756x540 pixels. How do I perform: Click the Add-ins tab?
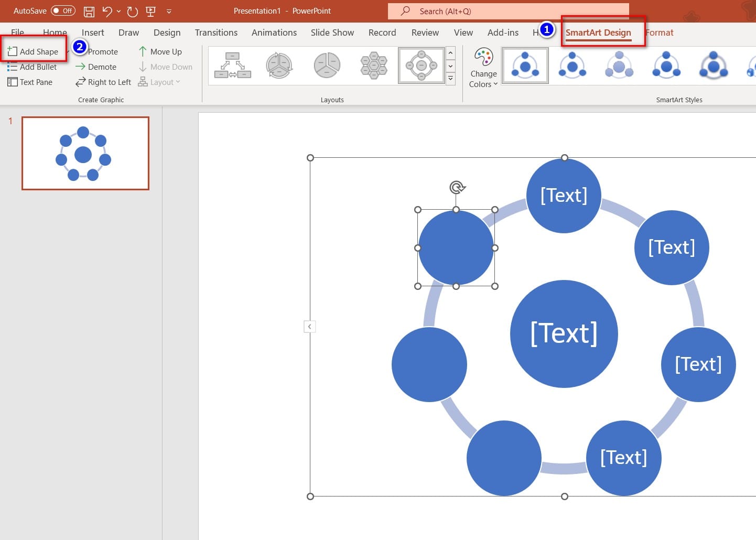pyautogui.click(x=503, y=33)
